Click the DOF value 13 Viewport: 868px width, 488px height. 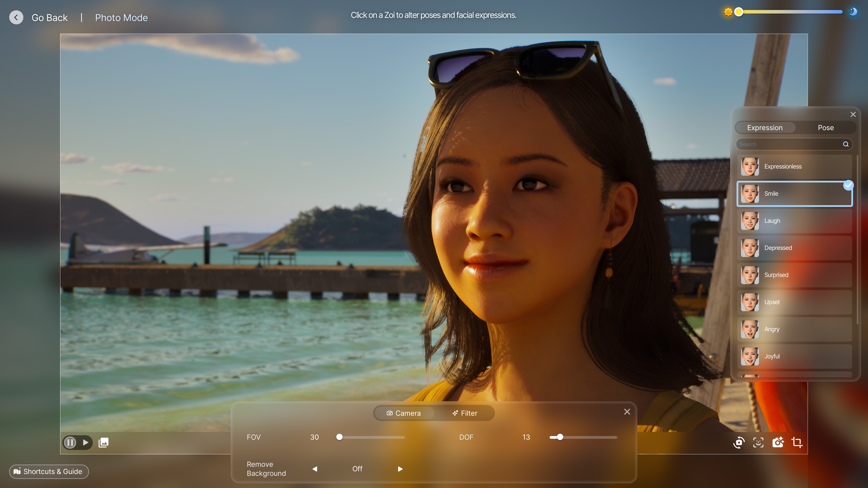click(526, 437)
